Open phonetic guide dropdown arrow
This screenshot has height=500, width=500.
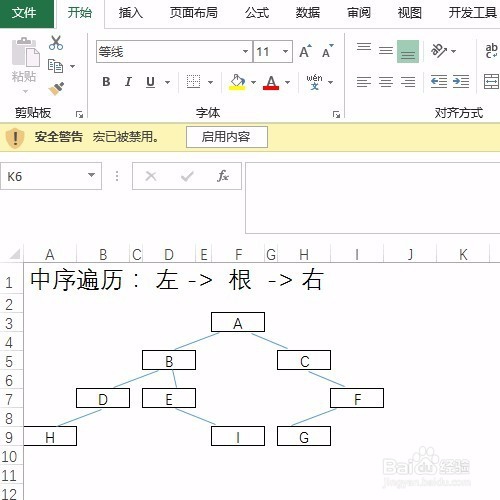(330, 82)
